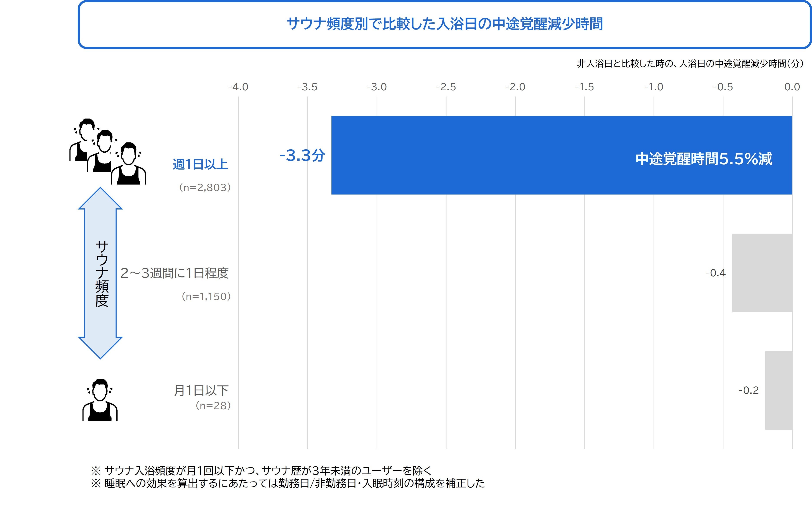The width and height of the screenshot is (812, 508).
Task: Click the second footnote about 睡眠への効果
Action: [x=288, y=483]
